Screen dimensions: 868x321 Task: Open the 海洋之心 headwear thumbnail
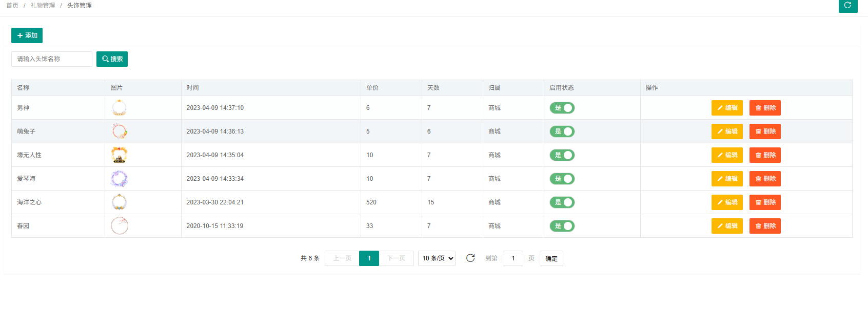(119, 202)
